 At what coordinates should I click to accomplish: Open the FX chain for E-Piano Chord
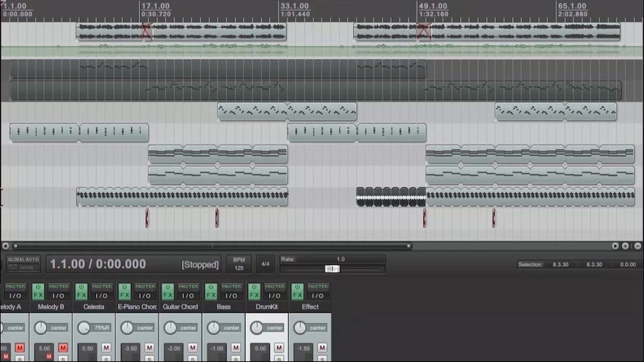pyautogui.click(x=125, y=295)
